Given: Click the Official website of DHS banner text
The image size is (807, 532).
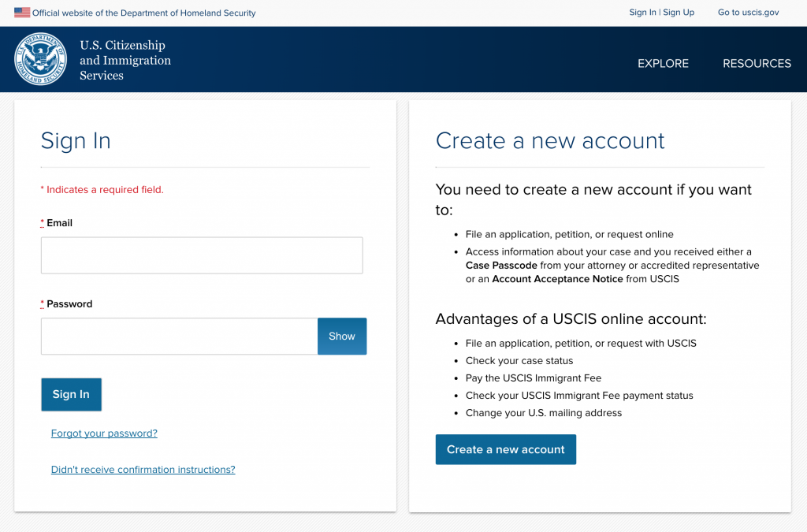Looking at the screenshot, I should [x=143, y=13].
